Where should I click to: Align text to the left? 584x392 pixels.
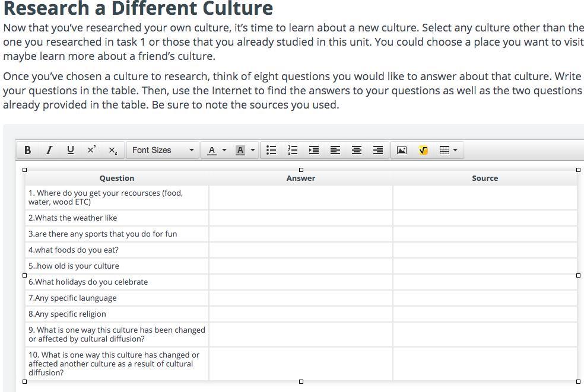point(335,150)
